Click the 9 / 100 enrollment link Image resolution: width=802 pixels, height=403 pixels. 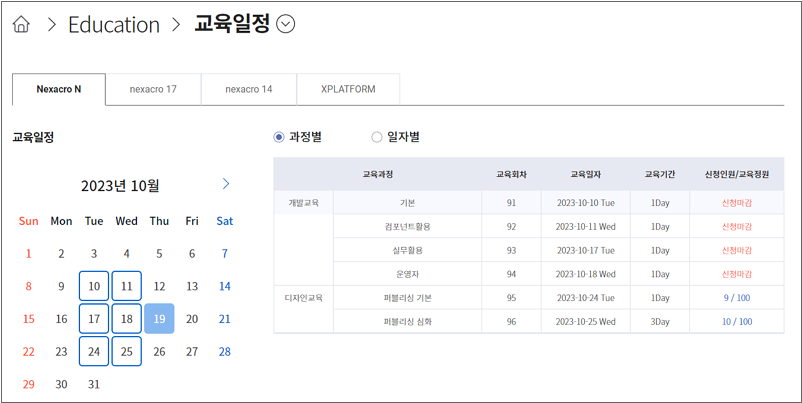point(736,298)
